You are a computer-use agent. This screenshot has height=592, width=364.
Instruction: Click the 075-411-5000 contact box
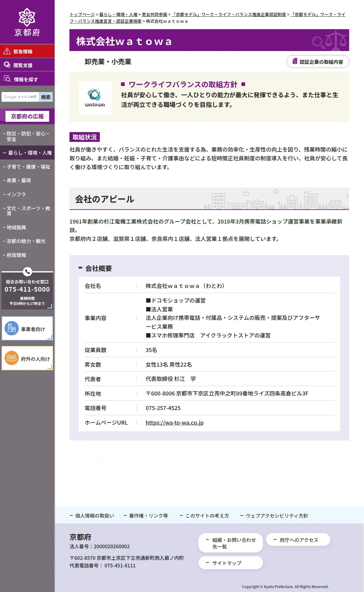(x=27, y=290)
